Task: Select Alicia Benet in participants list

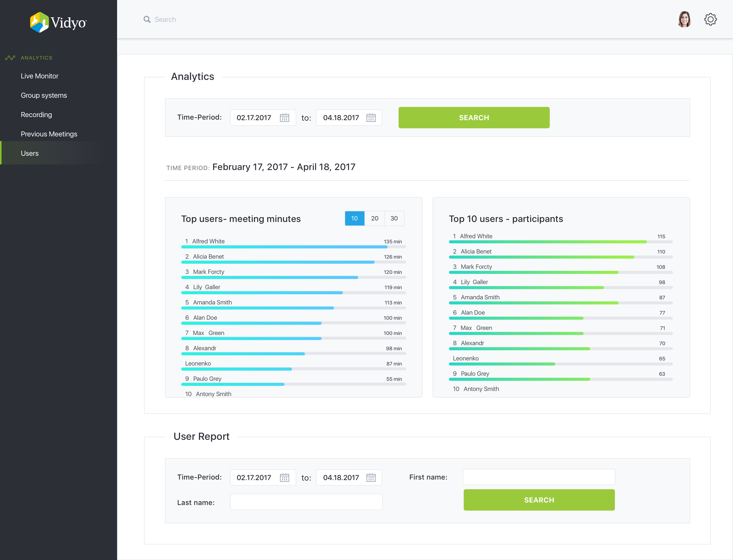Action: (476, 251)
